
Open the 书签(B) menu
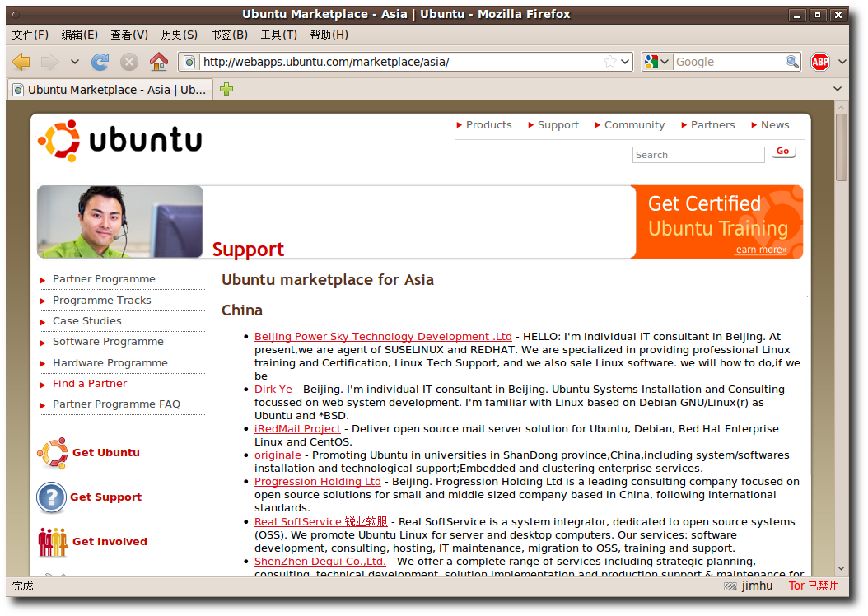pos(229,35)
